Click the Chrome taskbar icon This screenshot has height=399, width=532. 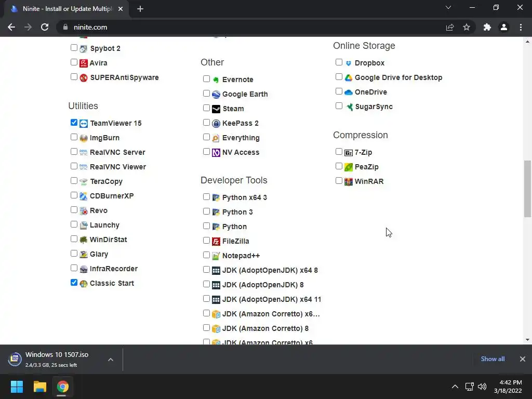click(62, 387)
